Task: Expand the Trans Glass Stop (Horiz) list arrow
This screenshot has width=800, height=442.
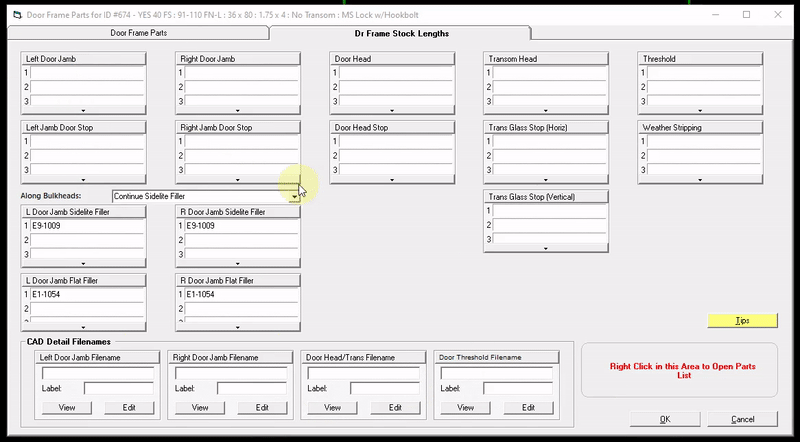Action: pos(546,180)
